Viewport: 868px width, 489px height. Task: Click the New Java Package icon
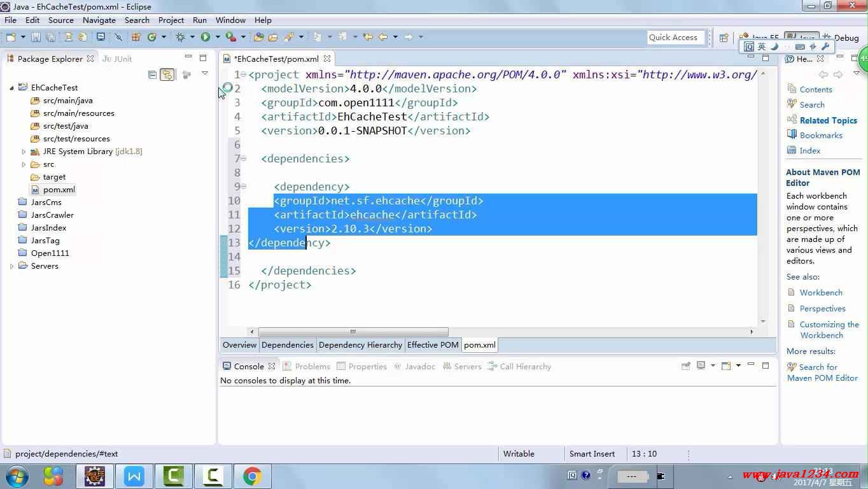point(136,37)
